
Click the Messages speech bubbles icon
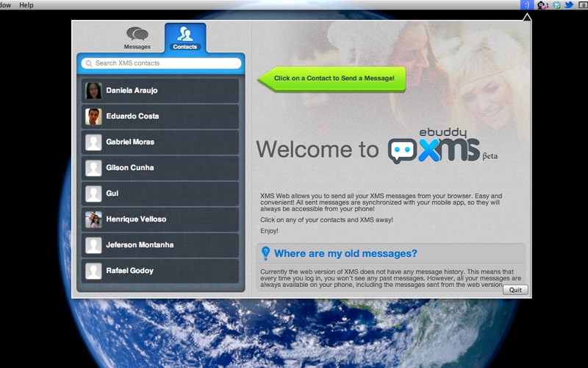[137, 33]
